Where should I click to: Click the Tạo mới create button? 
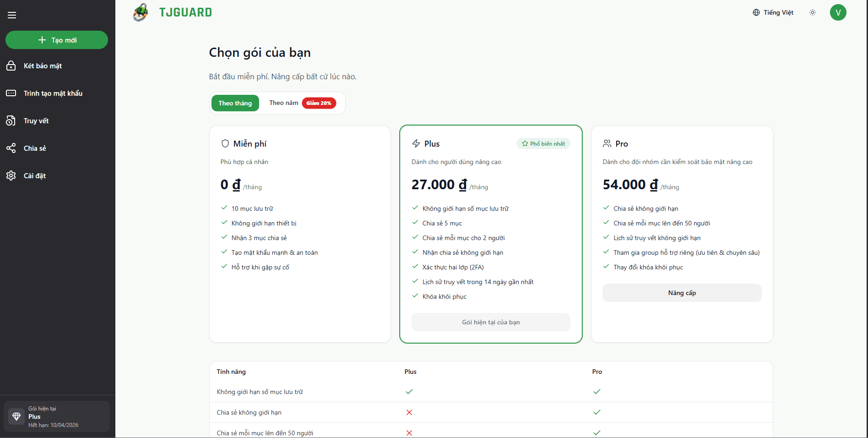[x=57, y=40]
